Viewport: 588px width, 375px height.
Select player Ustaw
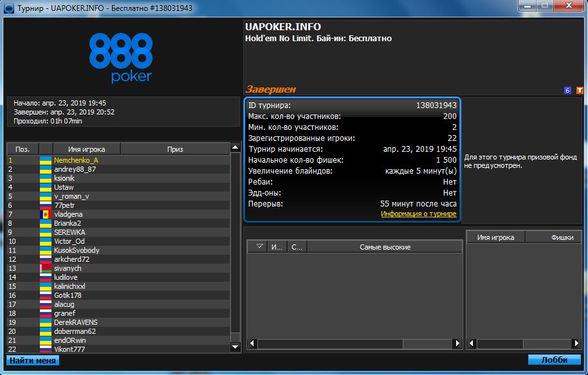(118, 187)
